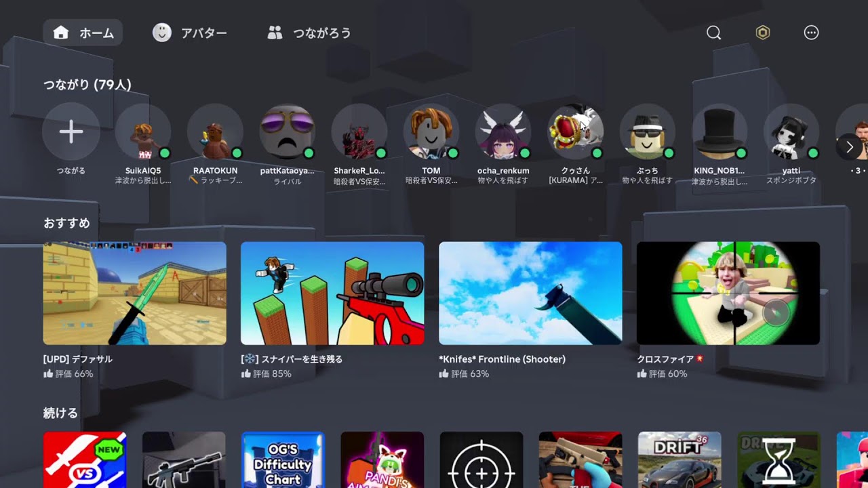Click the 評価 85% rating text

272,373
